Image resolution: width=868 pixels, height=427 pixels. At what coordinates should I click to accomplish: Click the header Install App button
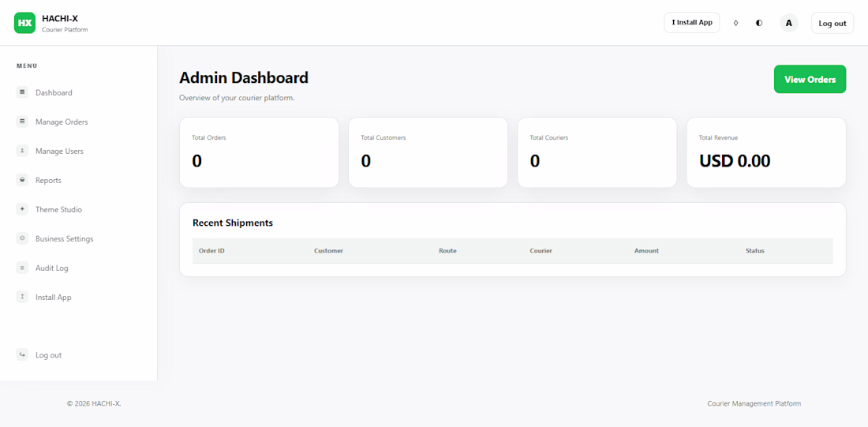pos(691,23)
